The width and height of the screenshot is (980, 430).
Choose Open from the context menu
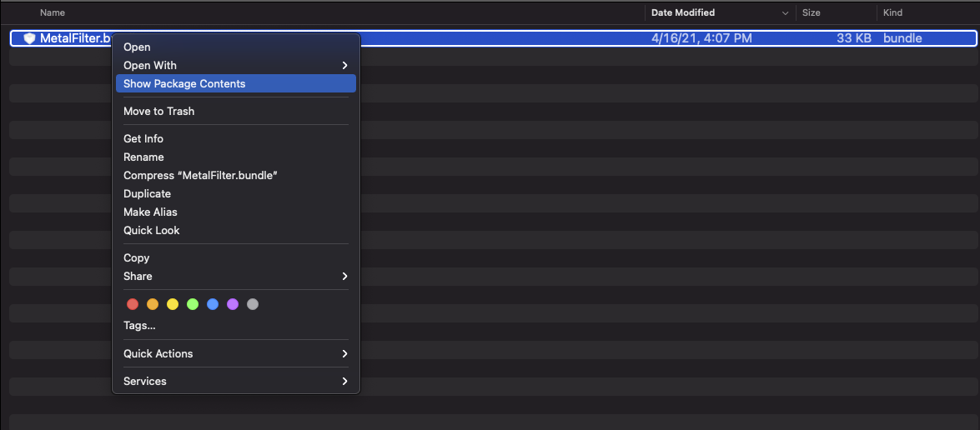pyautogui.click(x=236, y=47)
